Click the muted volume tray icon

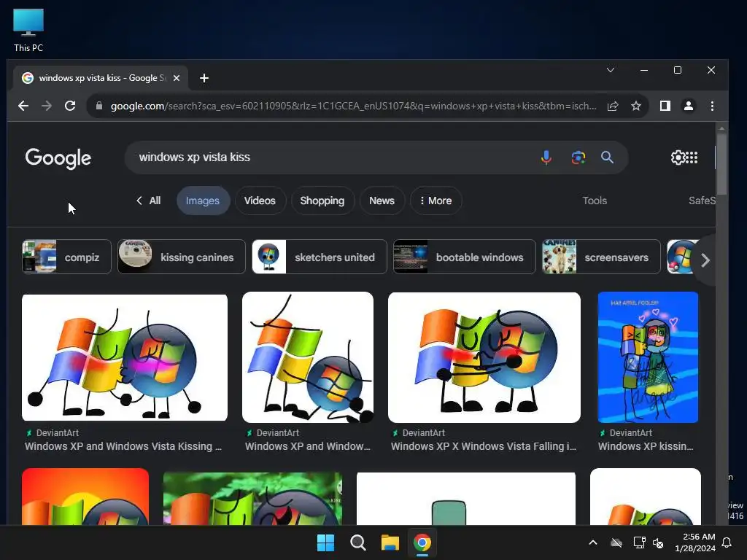658,542
